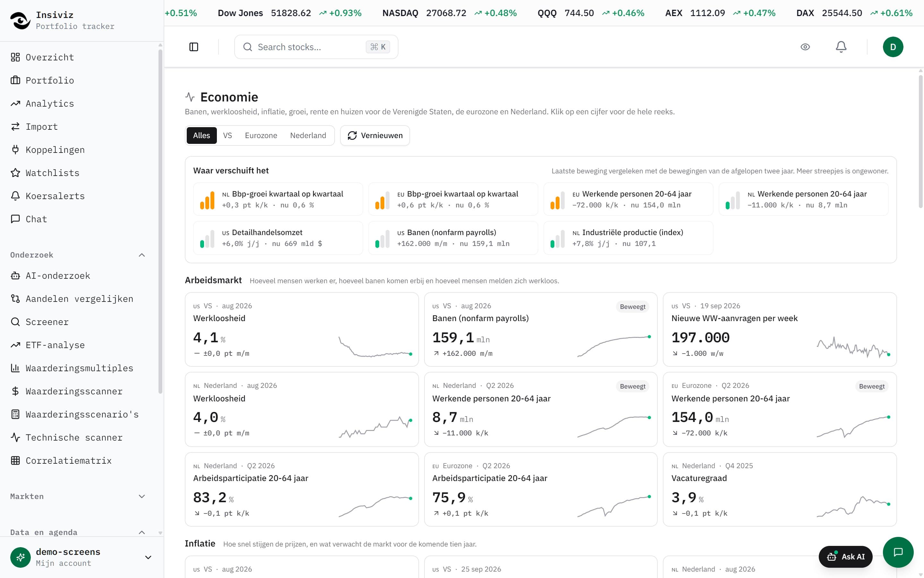Click the Aandelen vergelijken compare icon
The image size is (924, 578).
coord(15,299)
